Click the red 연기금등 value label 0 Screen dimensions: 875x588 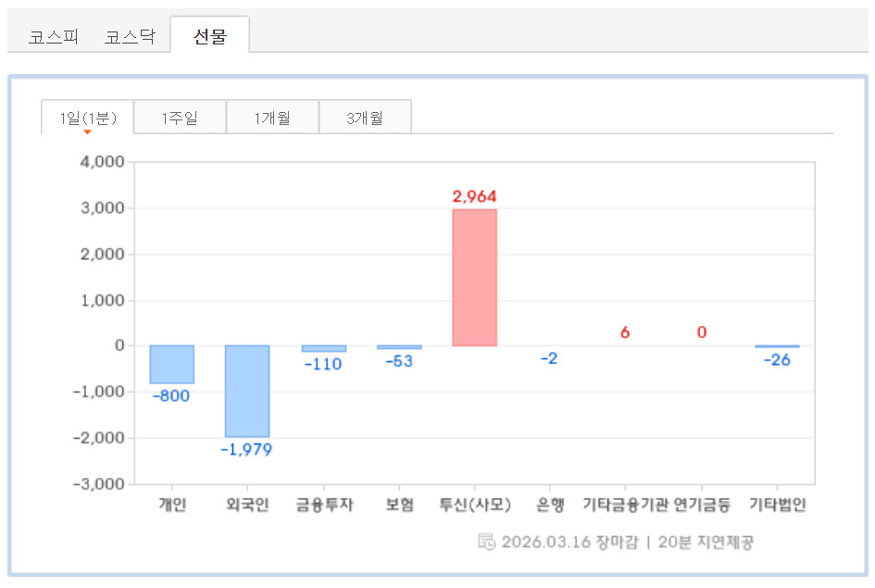pos(702,332)
